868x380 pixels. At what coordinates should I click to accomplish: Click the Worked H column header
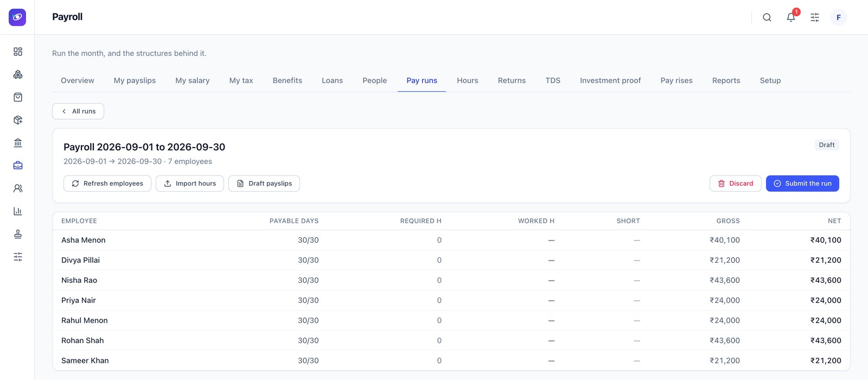coord(536,221)
